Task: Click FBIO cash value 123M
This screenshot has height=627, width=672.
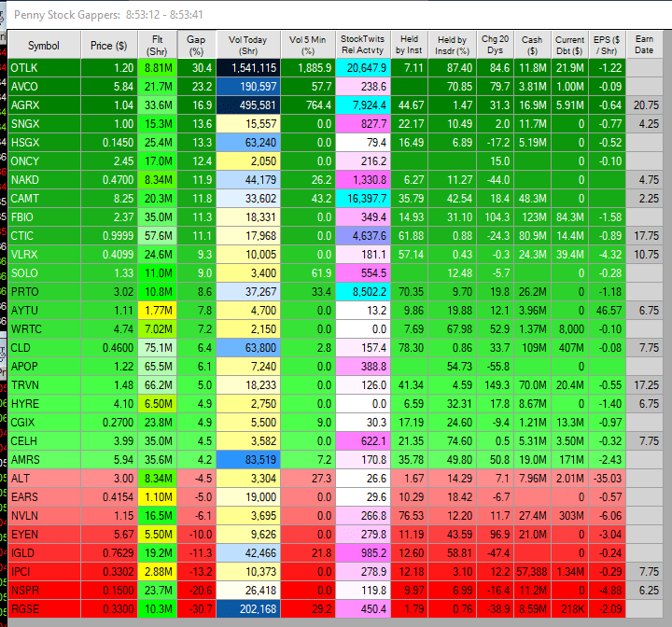Action: tap(532, 216)
